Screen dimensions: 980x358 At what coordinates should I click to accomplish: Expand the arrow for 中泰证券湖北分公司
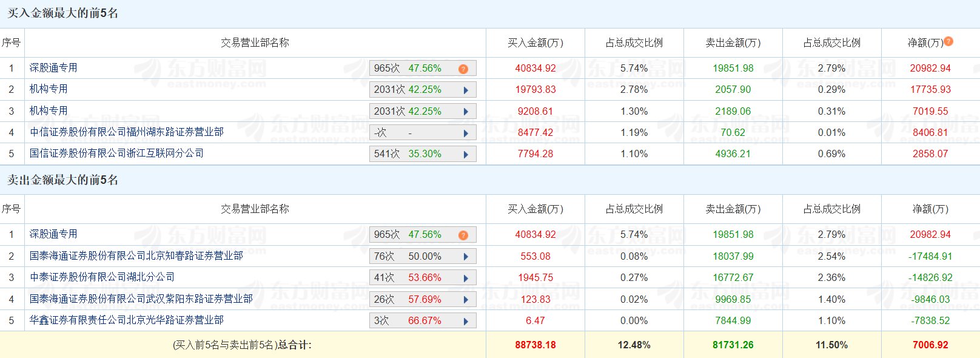pyautogui.click(x=466, y=278)
